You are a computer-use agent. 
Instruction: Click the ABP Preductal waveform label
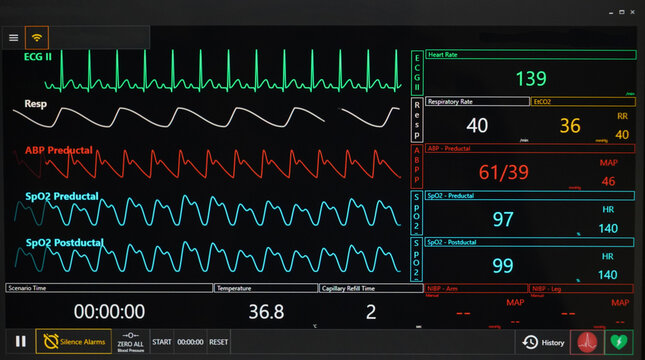point(59,150)
